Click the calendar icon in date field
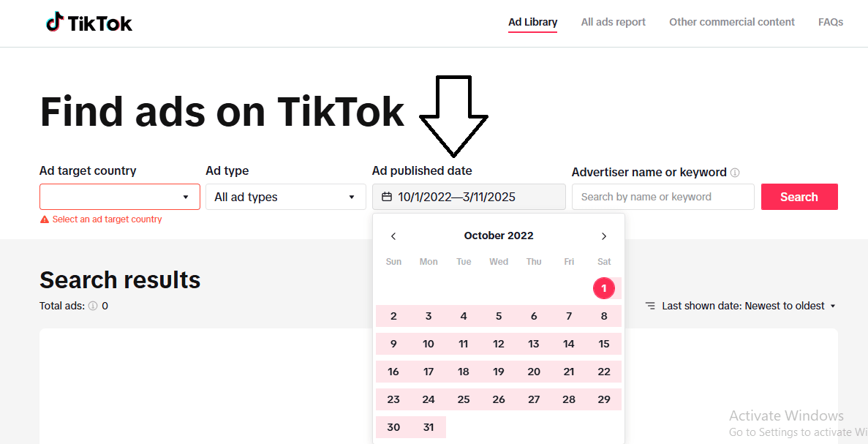Image resolution: width=868 pixels, height=444 pixels. (387, 197)
